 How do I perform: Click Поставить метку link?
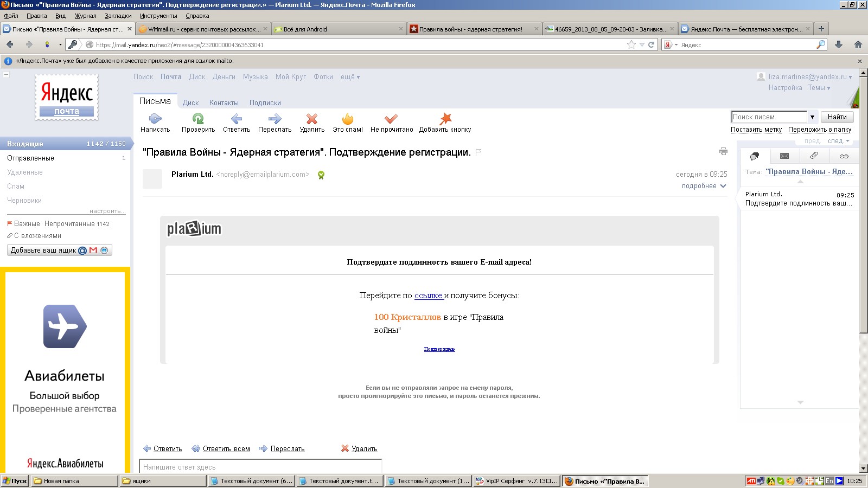756,130
